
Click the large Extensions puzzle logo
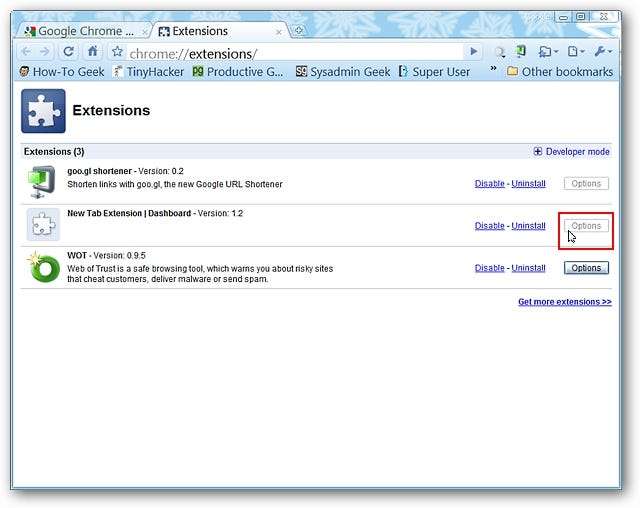pos(43,111)
